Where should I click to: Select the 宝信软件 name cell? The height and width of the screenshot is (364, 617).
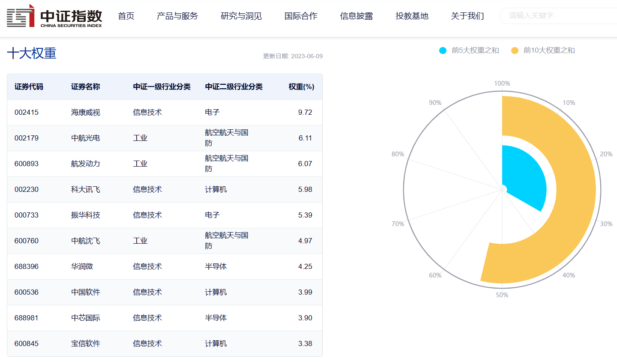click(x=85, y=343)
